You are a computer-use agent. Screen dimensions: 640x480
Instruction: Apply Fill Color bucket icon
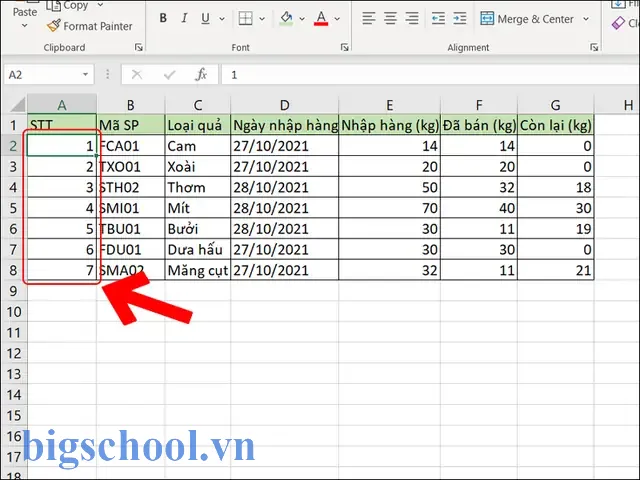(x=286, y=18)
